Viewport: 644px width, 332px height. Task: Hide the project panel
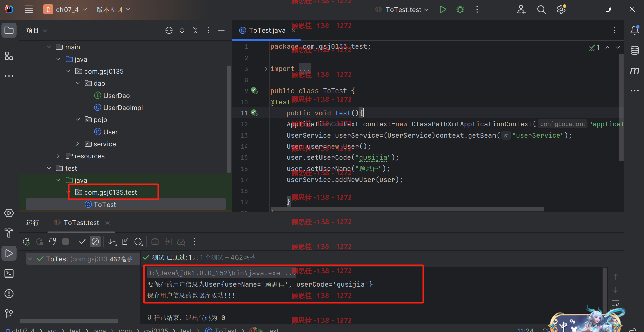coord(221,30)
